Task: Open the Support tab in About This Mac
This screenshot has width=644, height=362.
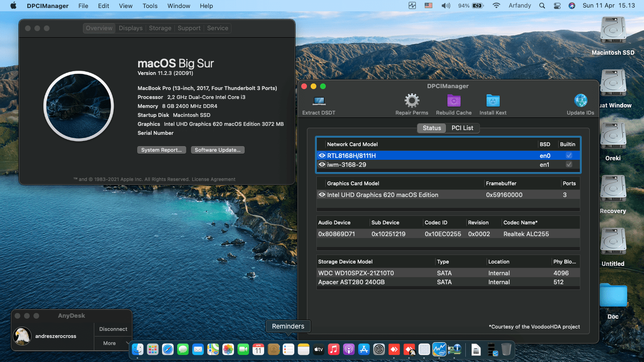Action: pos(189,28)
